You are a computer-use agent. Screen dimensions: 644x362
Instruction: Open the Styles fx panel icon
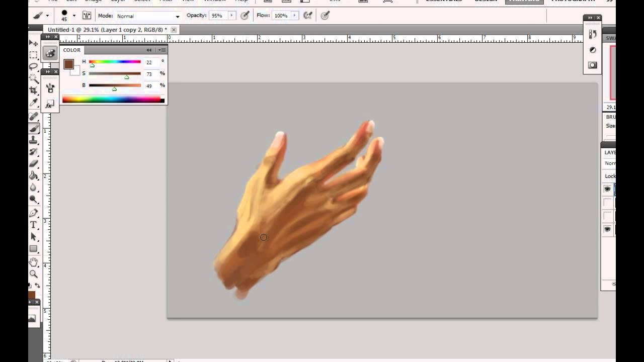coord(50,104)
